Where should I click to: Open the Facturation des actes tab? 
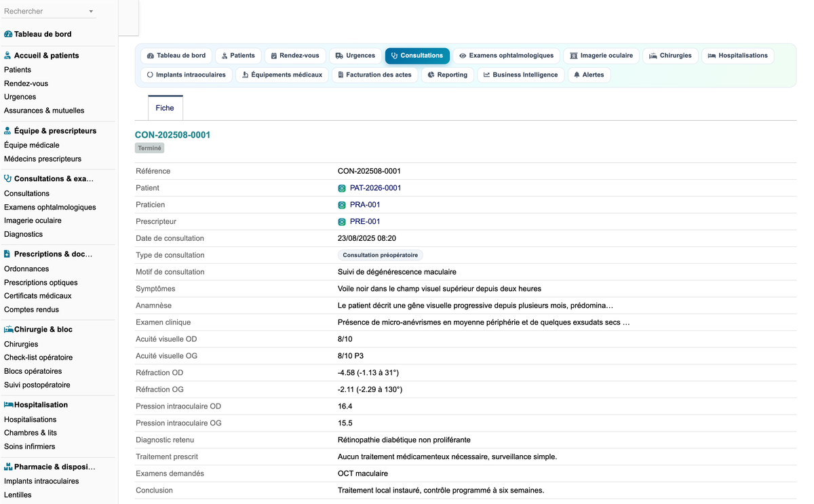click(375, 75)
